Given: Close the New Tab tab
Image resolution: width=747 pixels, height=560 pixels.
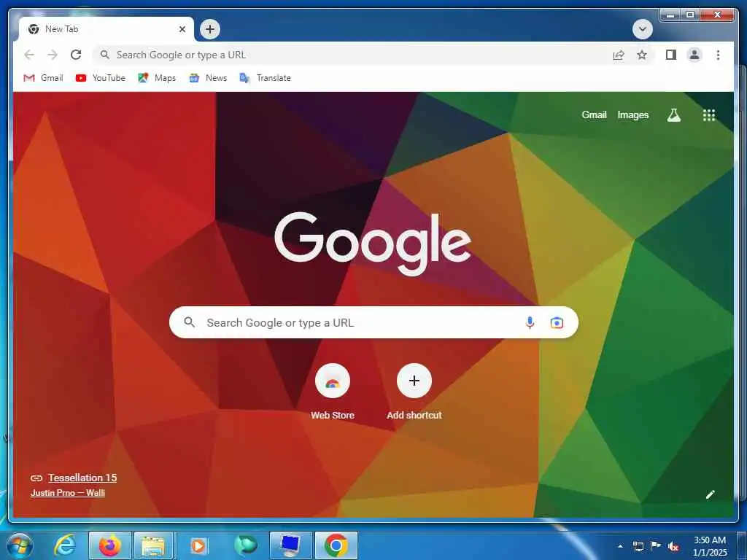Looking at the screenshot, I should point(182,29).
